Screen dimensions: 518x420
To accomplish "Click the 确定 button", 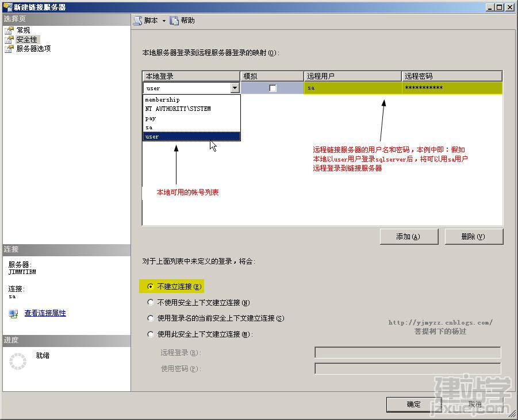I will point(413,404).
